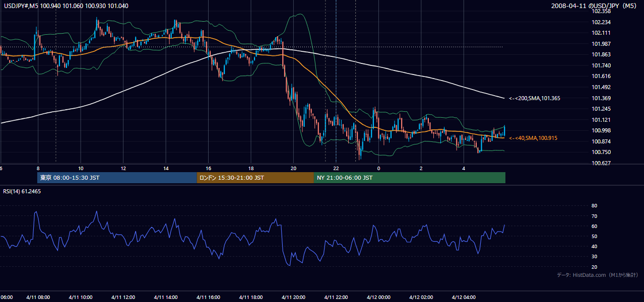This screenshot has width=644, height=302.
Task: Click RSI scale value 80
Action: (x=594, y=206)
